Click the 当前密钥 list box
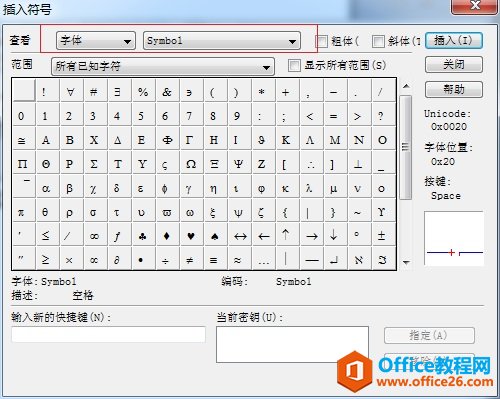This screenshot has height=399, width=500. [292, 344]
